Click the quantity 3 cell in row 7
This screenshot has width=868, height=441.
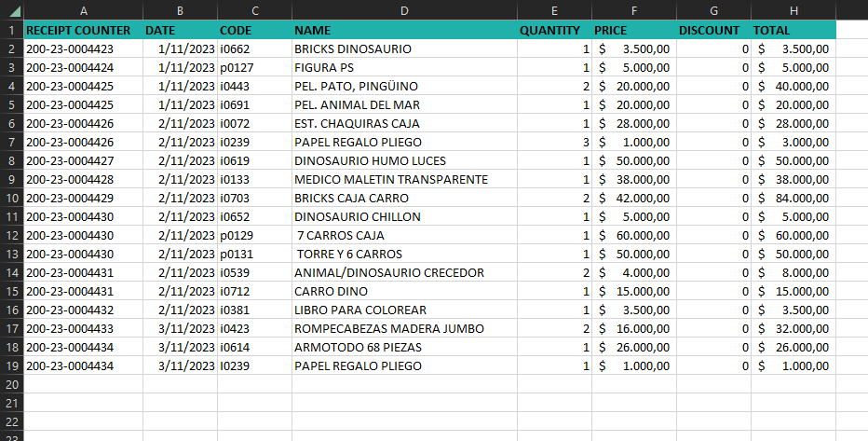point(553,142)
